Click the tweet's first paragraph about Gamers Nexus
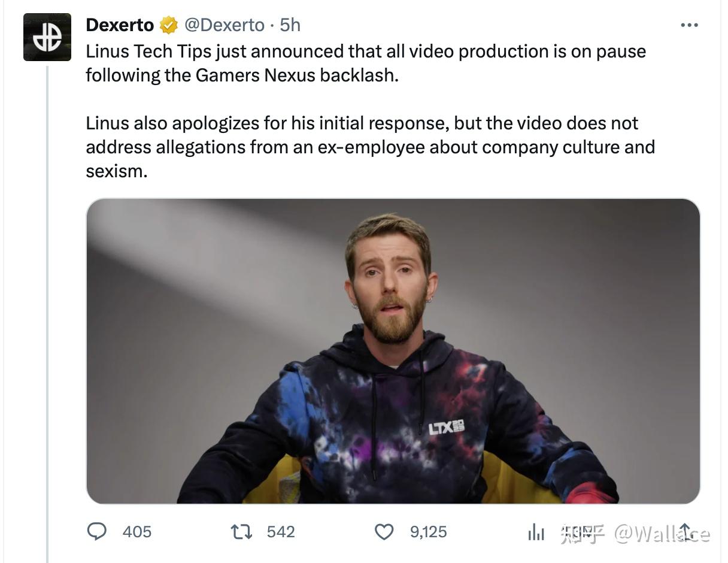 coord(365,63)
